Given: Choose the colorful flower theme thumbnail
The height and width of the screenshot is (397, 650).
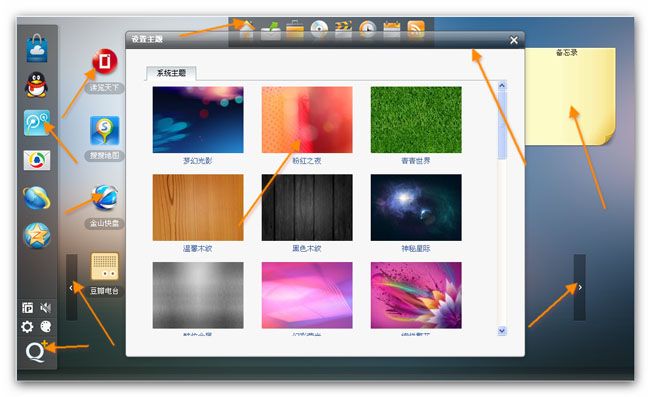Looking at the screenshot, I should coord(416,295).
